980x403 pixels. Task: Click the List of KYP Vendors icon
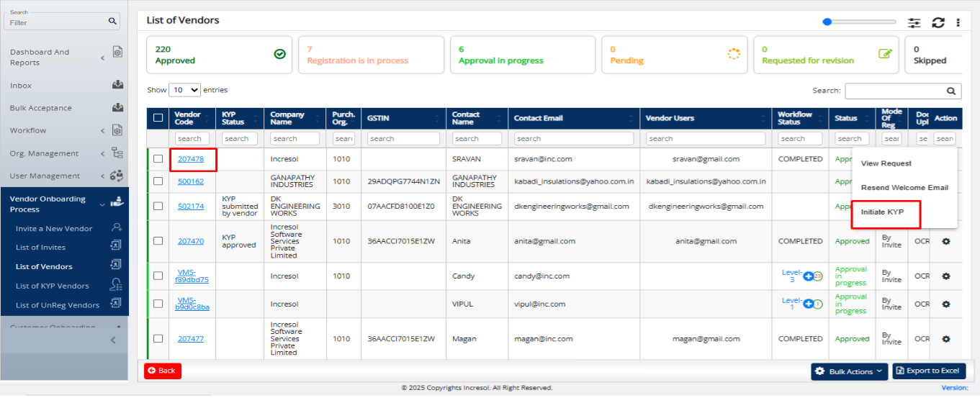pos(116,286)
